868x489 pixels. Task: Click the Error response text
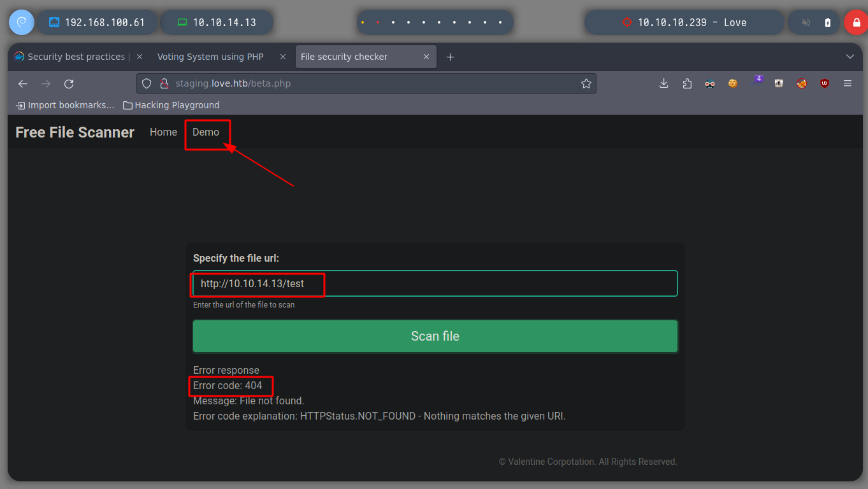[226, 370]
